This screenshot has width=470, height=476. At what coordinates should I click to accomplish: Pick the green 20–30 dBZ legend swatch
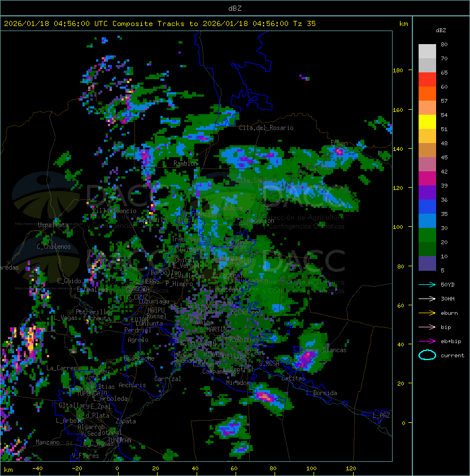[427, 235]
